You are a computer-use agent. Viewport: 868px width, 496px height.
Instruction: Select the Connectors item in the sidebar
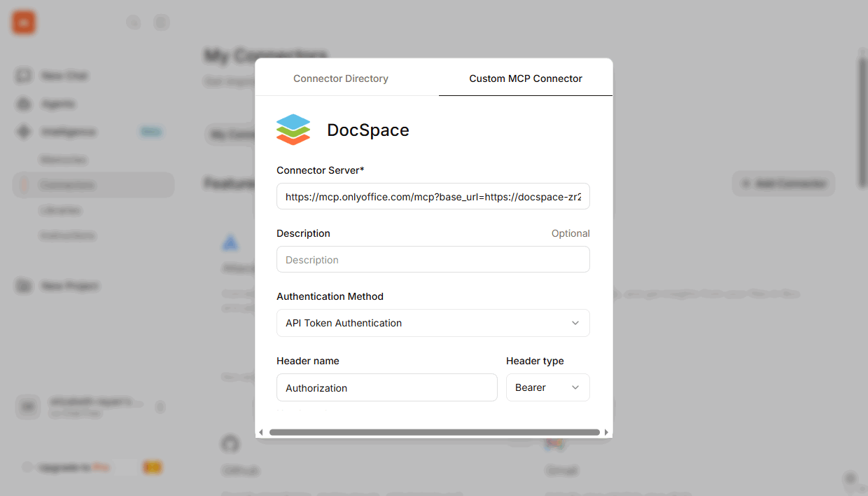click(x=67, y=184)
